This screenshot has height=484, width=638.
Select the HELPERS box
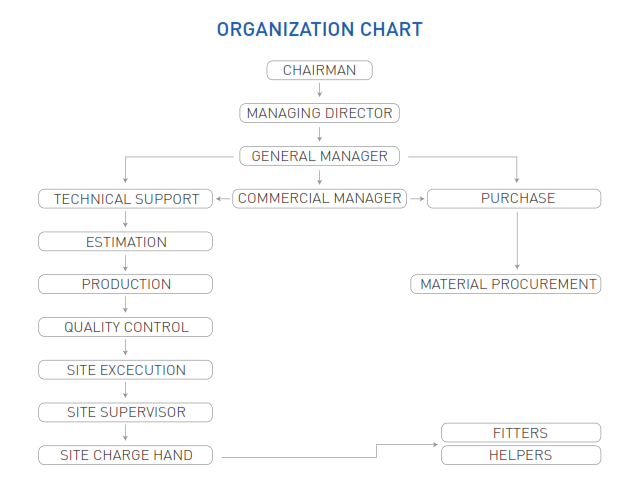click(x=521, y=455)
